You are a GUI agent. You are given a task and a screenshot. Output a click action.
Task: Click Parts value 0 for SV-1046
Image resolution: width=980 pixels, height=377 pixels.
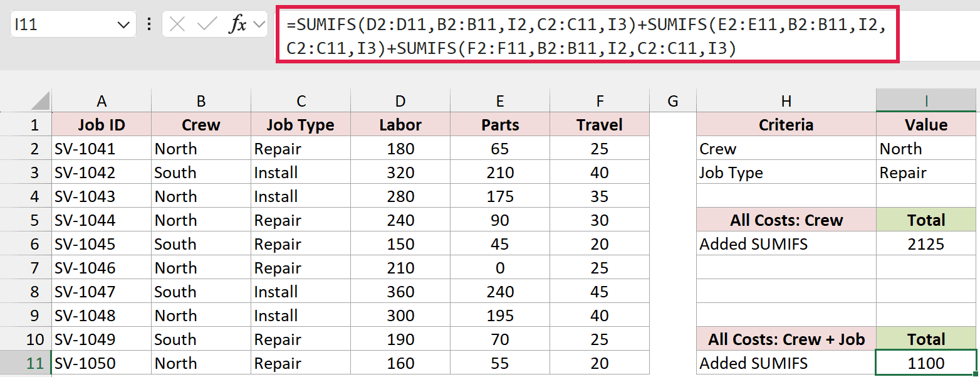point(500,268)
